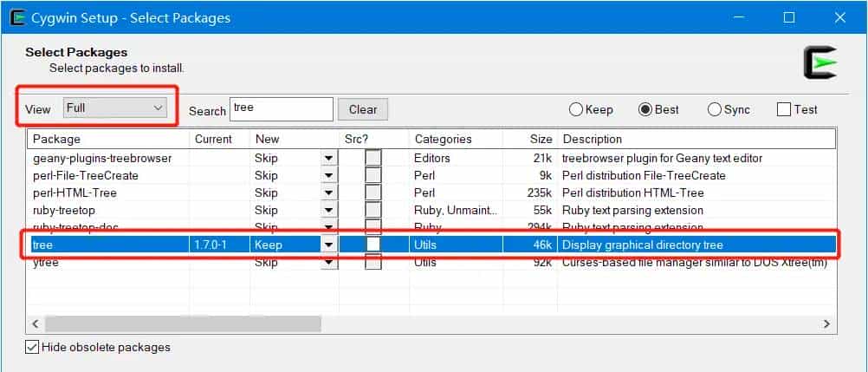Minimize the Cygwin Setup window

(739, 17)
